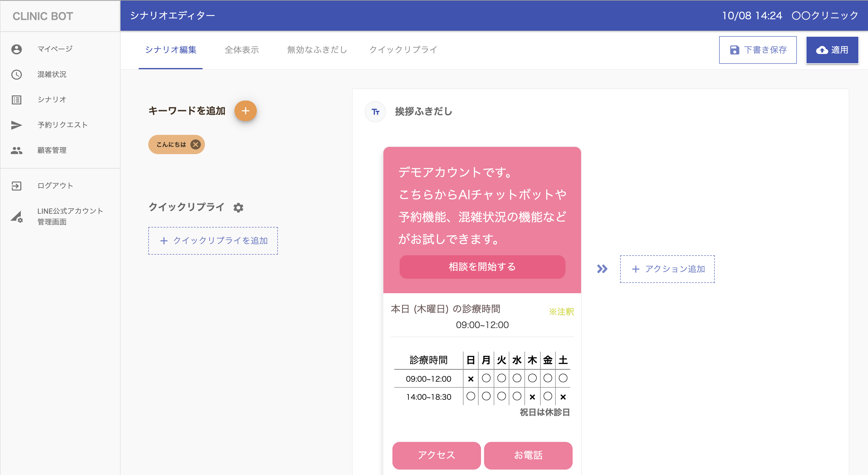The width and height of the screenshot is (868, 475).
Task: Open the クイックリプライ tab
Action: coord(403,50)
